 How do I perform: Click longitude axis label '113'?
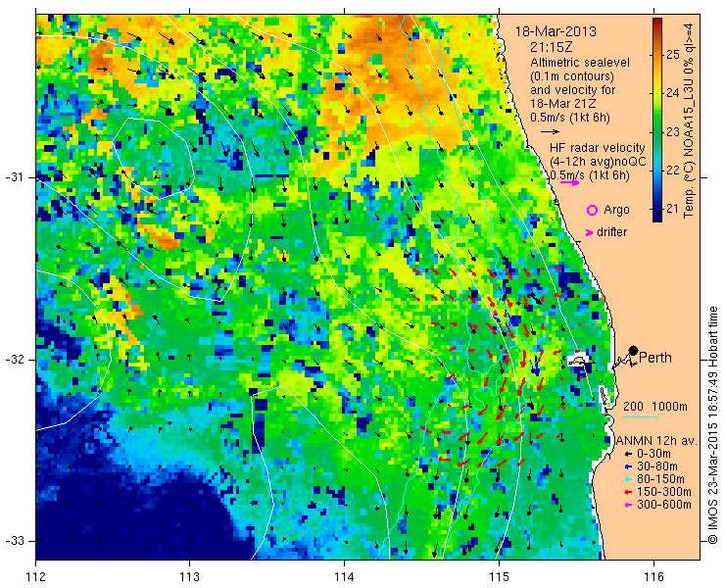tap(189, 577)
